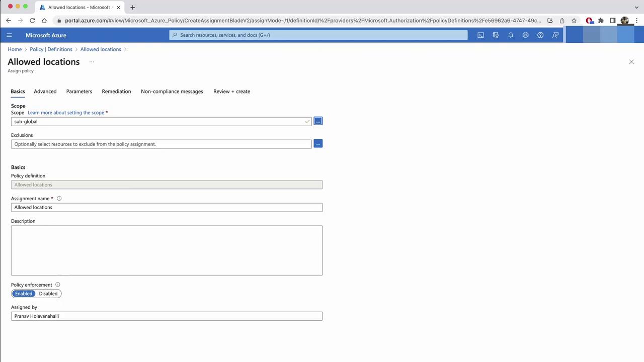Show info tooltip for Assignment name
Image resolution: width=644 pixels, height=362 pixels.
click(59, 199)
